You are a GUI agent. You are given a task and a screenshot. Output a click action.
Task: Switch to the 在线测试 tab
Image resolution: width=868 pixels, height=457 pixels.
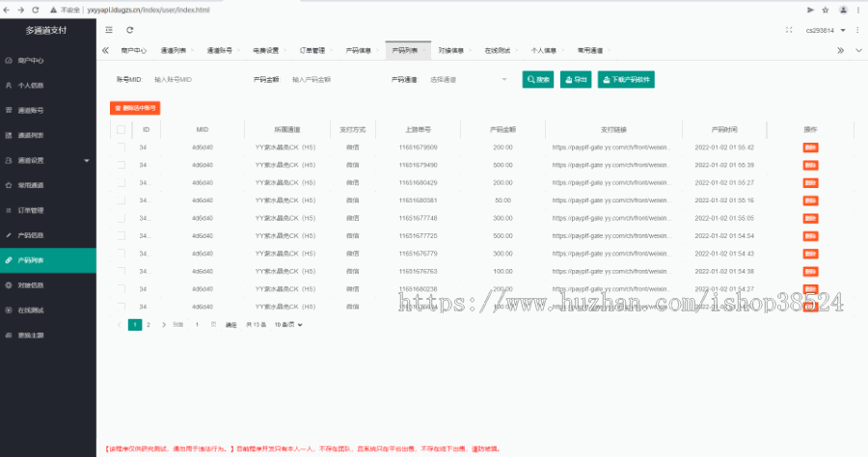[x=499, y=50]
